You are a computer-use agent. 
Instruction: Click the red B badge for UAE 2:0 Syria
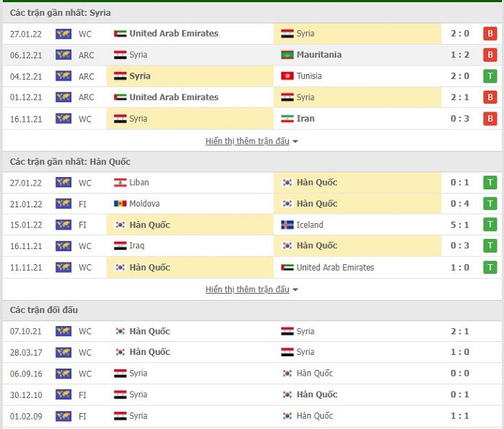pyautogui.click(x=490, y=33)
